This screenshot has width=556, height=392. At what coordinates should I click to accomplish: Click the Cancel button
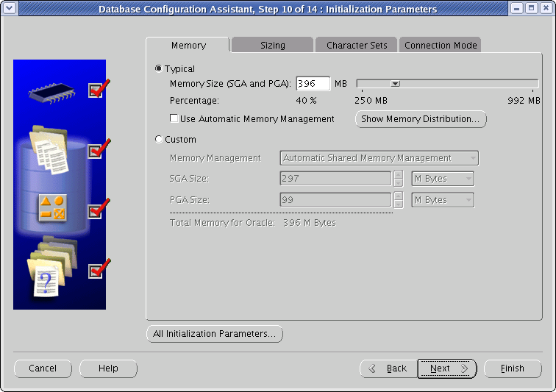pos(43,368)
